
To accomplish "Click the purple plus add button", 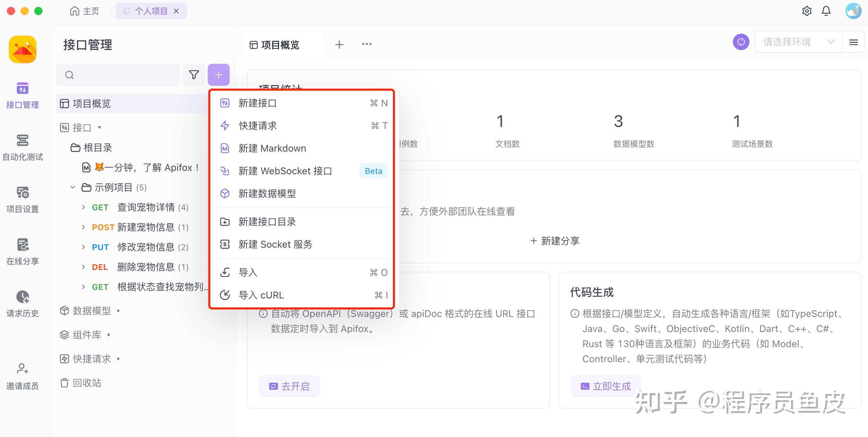I will (x=219, y=75).
